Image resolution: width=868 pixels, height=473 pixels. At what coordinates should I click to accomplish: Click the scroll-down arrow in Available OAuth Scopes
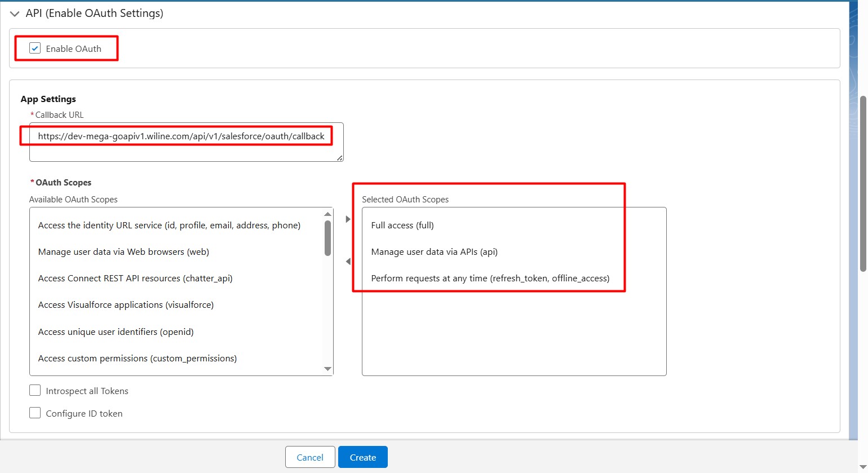[327, 369]
